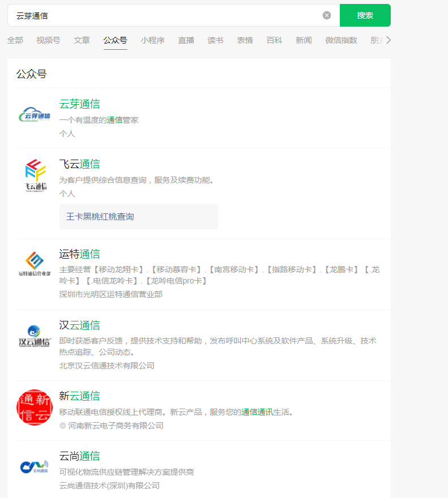
Task: Click the 个人 label under 云芽通信
Action: click(x=67, y=134)
